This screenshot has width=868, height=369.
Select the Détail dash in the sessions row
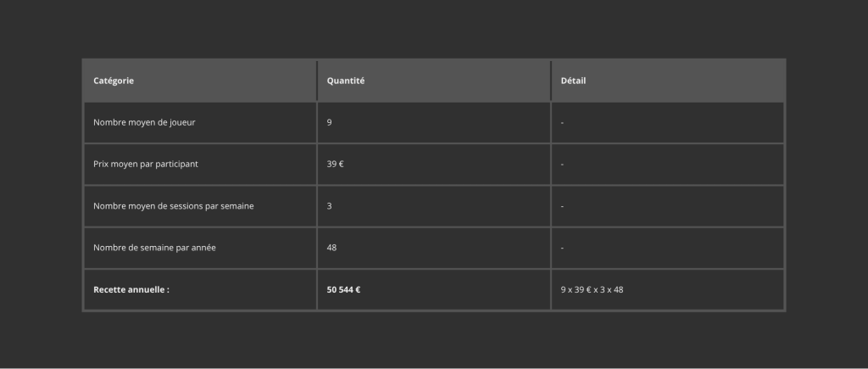(x=563, y=206)
